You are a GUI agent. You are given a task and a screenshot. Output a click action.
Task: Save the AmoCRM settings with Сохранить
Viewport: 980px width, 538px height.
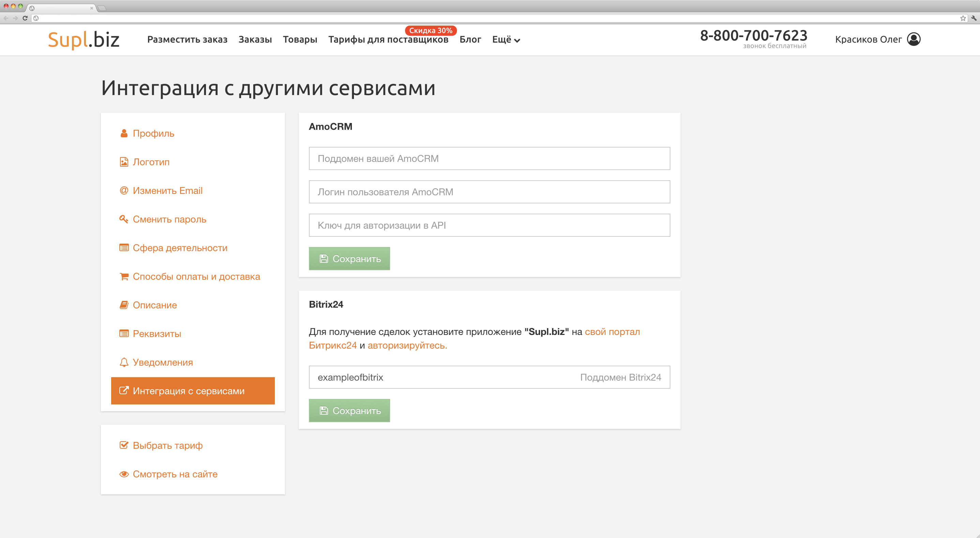(349, 259)
